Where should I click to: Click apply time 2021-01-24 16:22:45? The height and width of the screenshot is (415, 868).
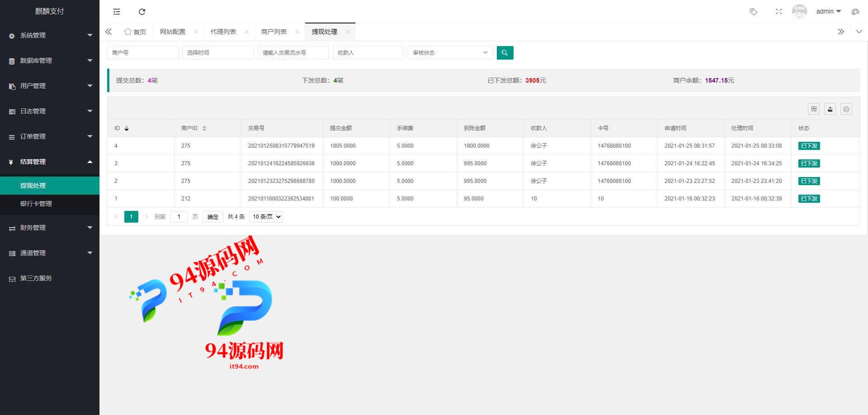pyautogui.click(x=690, y=163)
